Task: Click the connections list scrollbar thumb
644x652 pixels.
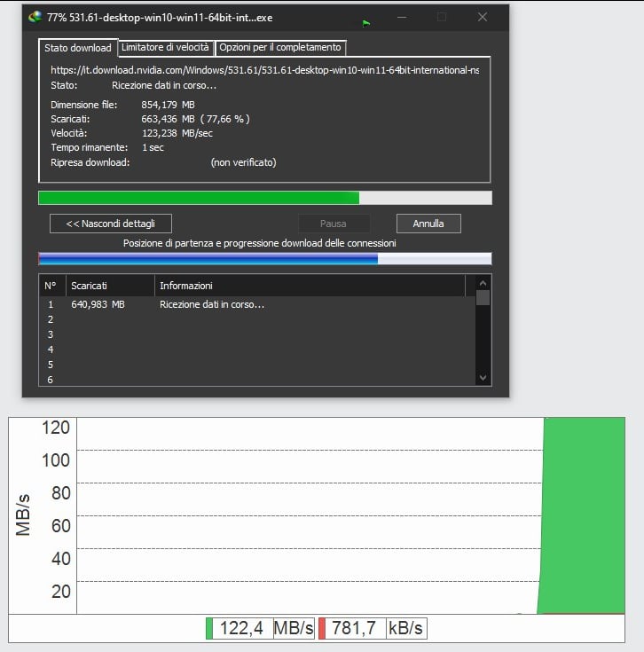Action: coord(483,298)
